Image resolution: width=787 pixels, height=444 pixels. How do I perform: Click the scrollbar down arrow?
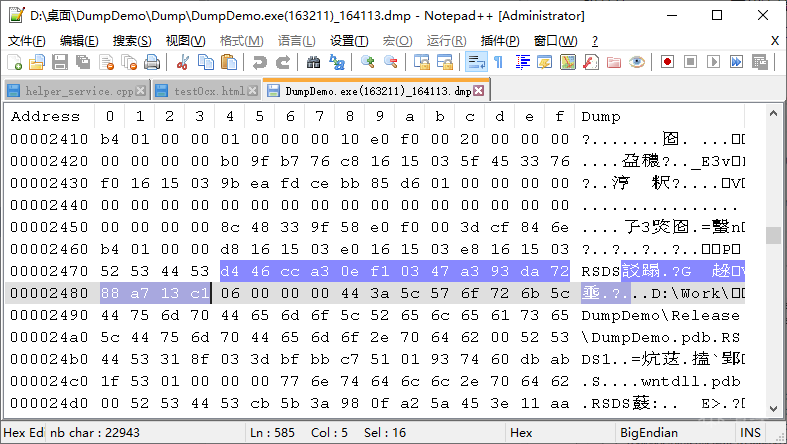(x=773, y=409)
